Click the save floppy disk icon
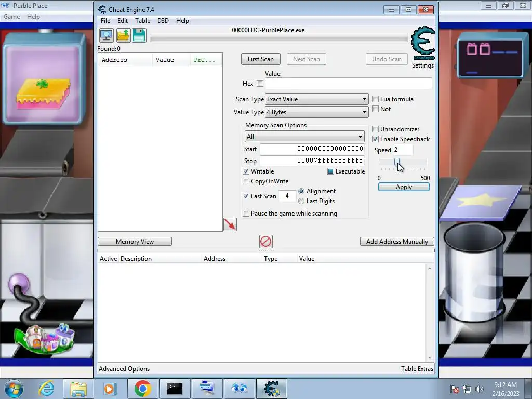The height and width of the screenshot is (399, 532). [x=139, y=35]
